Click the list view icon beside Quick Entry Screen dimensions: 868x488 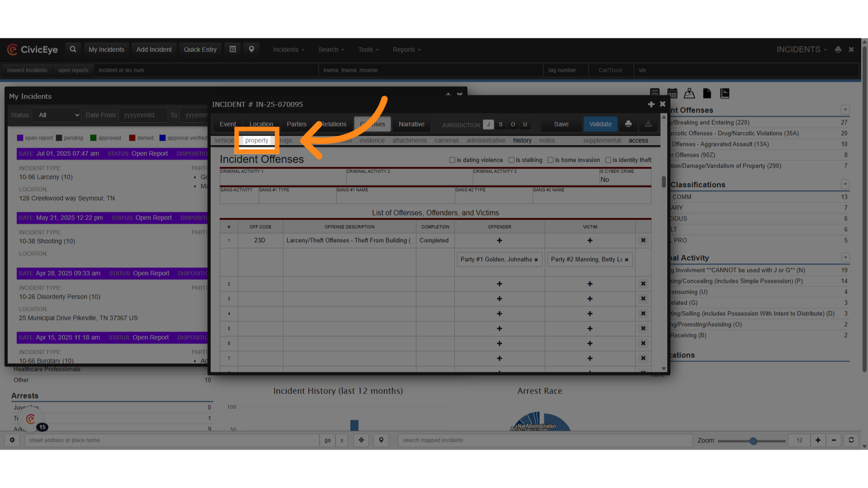point(233,49)
